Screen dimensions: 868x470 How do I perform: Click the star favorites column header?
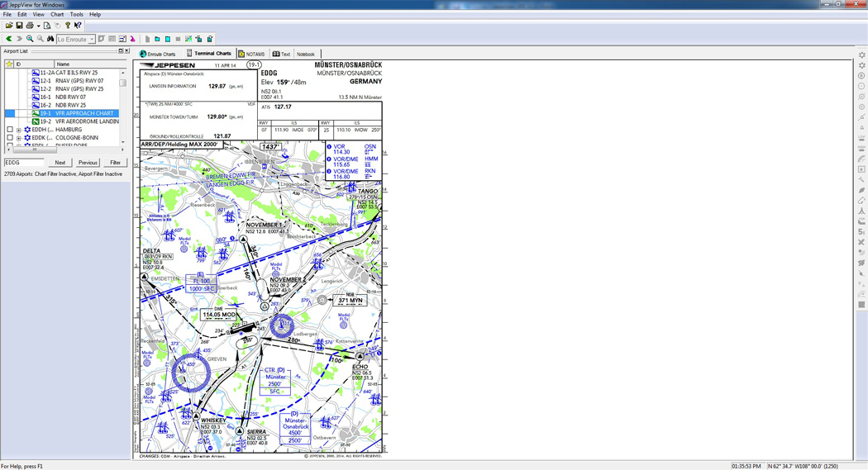9,64
